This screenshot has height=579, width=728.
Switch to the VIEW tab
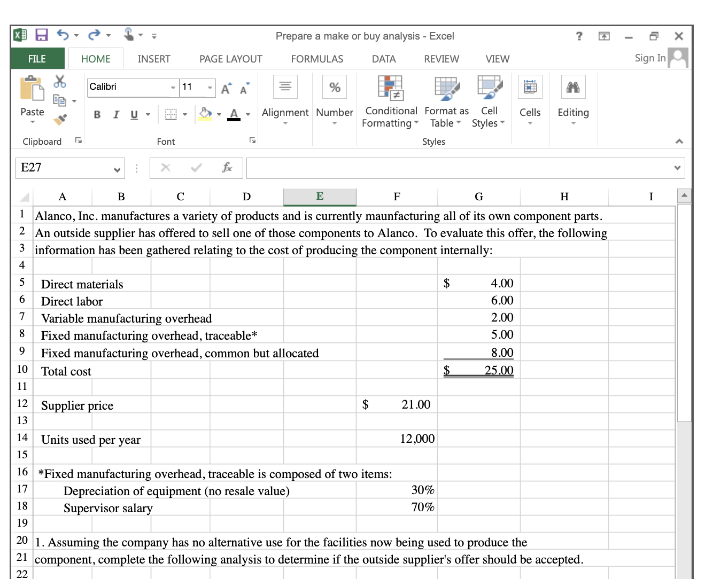coord(498,59)
